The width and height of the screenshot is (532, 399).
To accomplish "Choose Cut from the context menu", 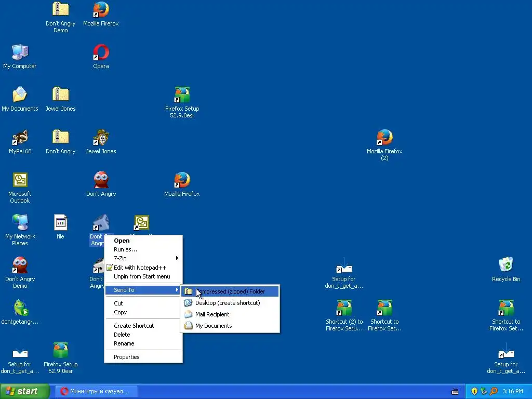I will (143, 303).
